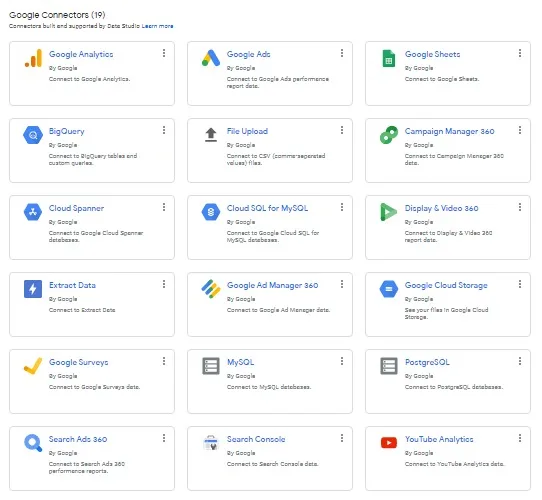542x500 pixels.
Task: Open the Learn more link
Action: point(157,26)
